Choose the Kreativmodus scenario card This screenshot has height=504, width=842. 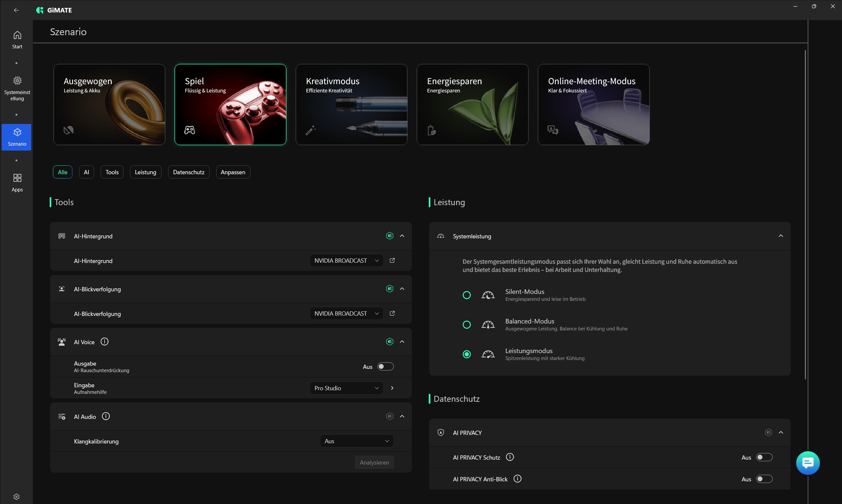pyautogui.click(x=351, y=105)
